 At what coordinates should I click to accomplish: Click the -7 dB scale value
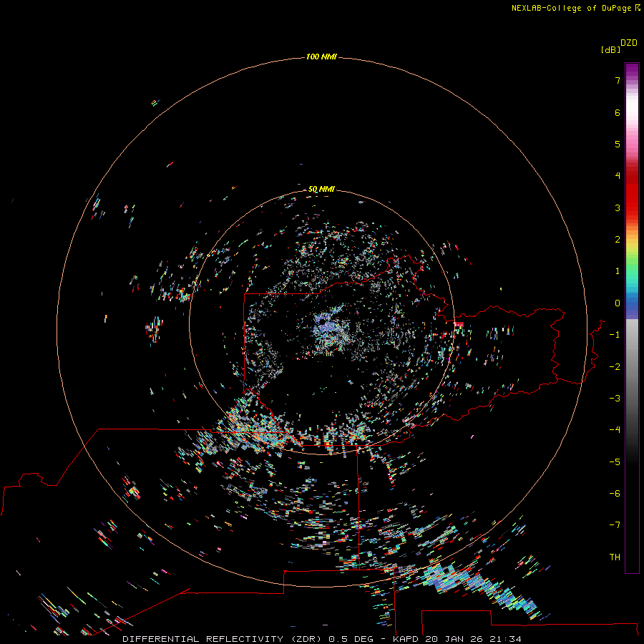tap(615, 525)
